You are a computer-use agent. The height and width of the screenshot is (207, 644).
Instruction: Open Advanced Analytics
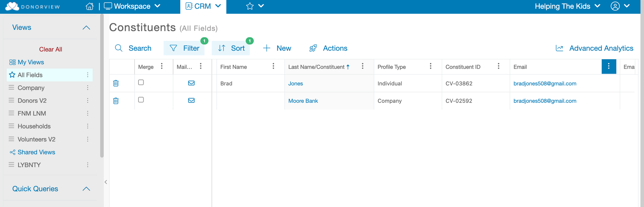[594, 48]
